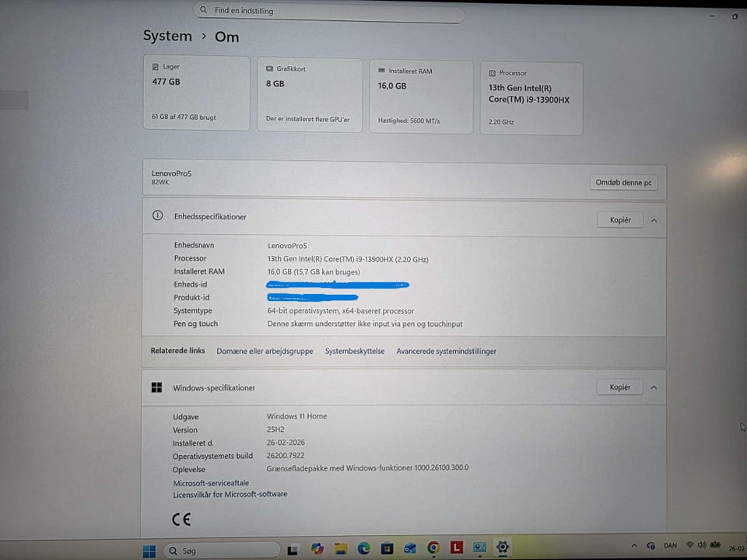Launch Google Chrome from the taskbar

point(433,548)
